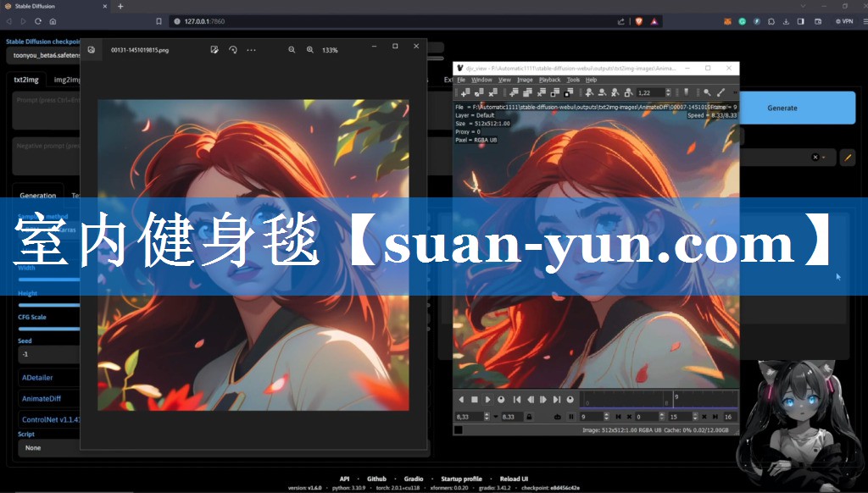The height and width of the screenshot is (493, 868).
Task: Zoom in in the Photos viewer
Action: click(x=310, y=50)
